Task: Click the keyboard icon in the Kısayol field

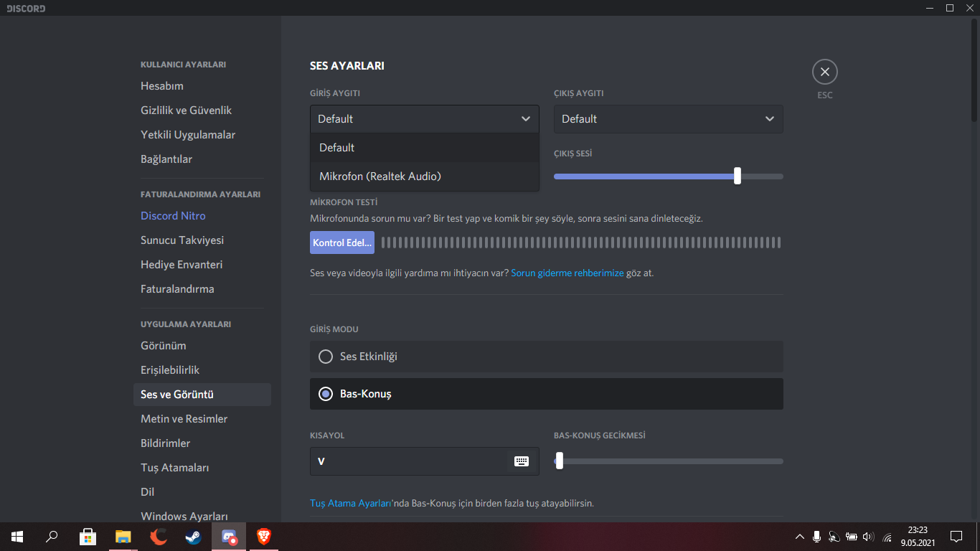Action: 522,461
